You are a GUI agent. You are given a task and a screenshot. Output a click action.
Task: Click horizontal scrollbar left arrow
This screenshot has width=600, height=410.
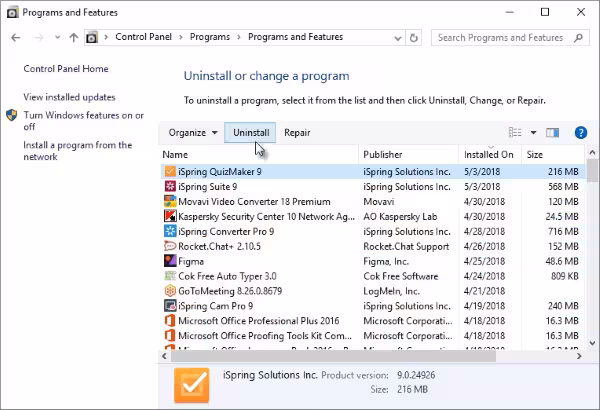tap(165, 356)
